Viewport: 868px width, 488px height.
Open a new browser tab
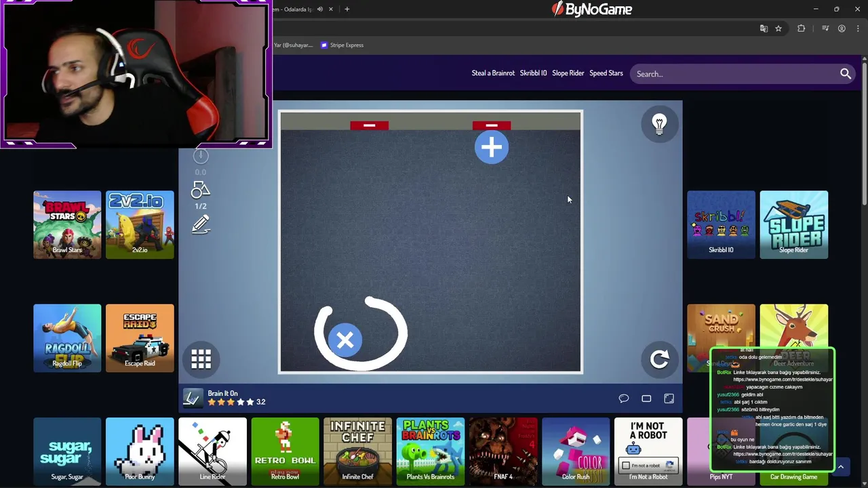pos(347,9)
